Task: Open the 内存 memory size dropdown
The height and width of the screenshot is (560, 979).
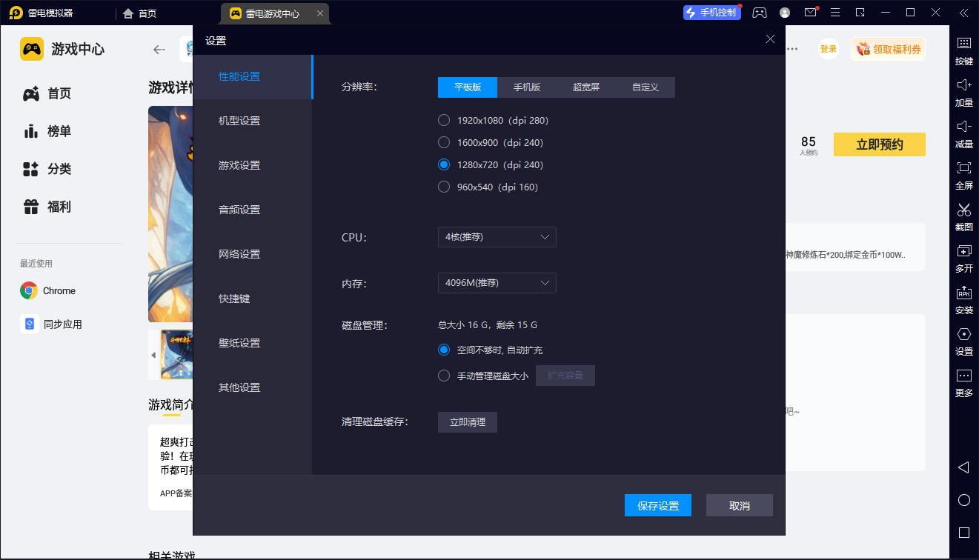Action: pos(497,282)
